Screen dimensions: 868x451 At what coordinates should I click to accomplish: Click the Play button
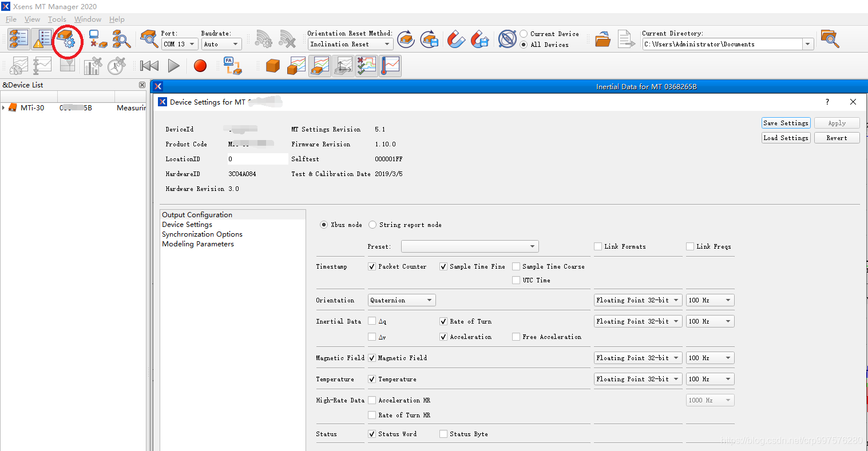(x=174, y=66)
